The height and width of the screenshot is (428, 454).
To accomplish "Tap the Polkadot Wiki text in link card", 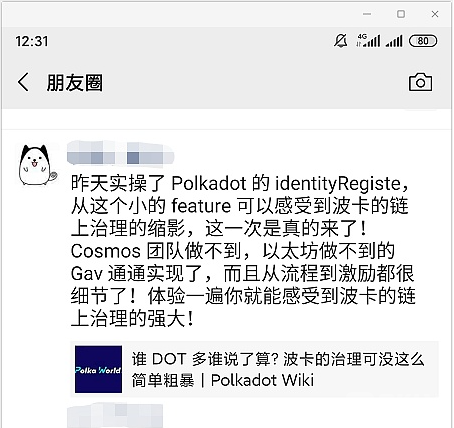I will click(x=262, y=380).
